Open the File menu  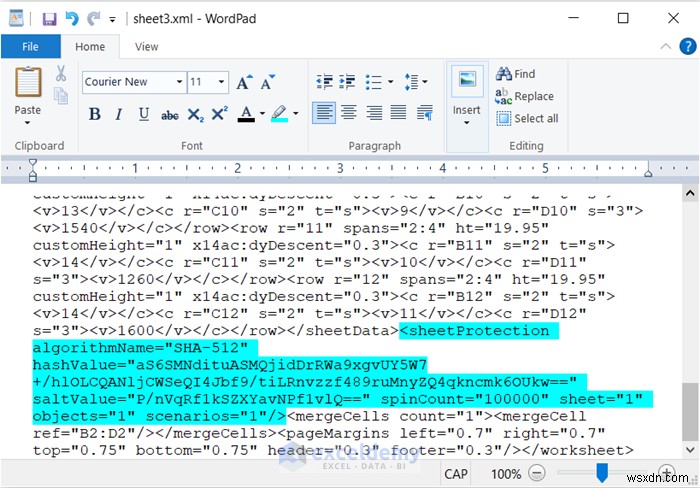point(30,46)
